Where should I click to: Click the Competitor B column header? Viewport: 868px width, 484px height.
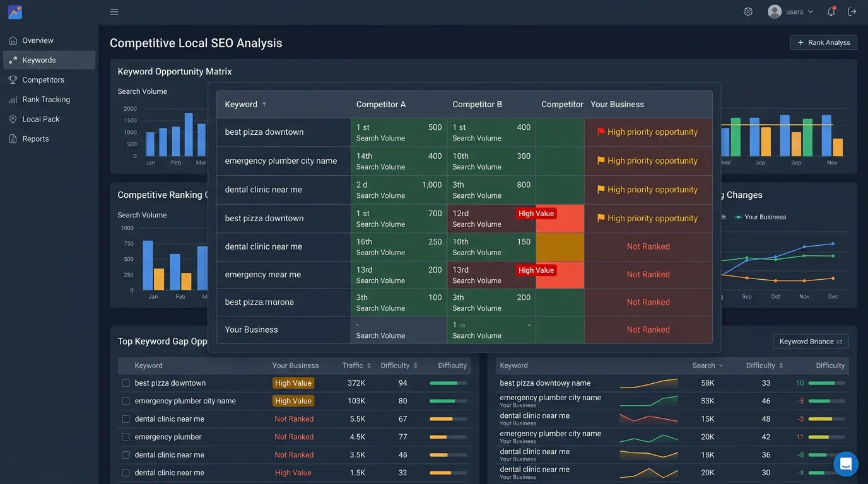pyautogui.click(x=478, y=105)
